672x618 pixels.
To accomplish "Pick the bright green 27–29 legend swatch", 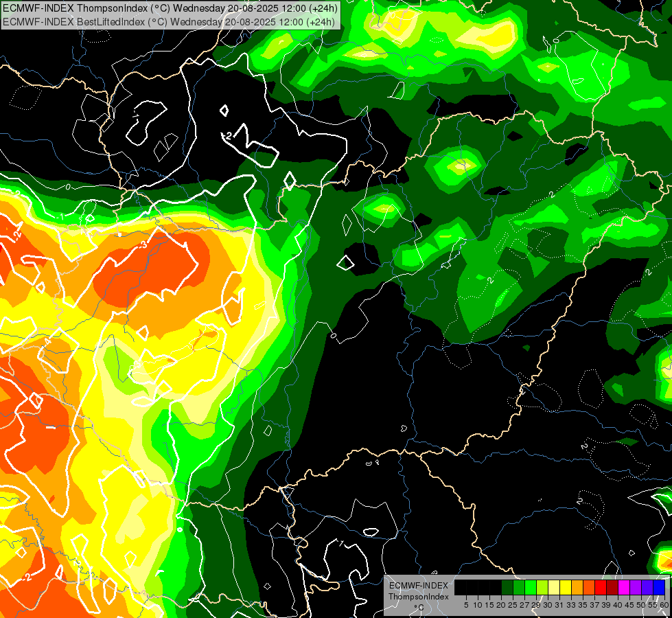I will [531, 587].
